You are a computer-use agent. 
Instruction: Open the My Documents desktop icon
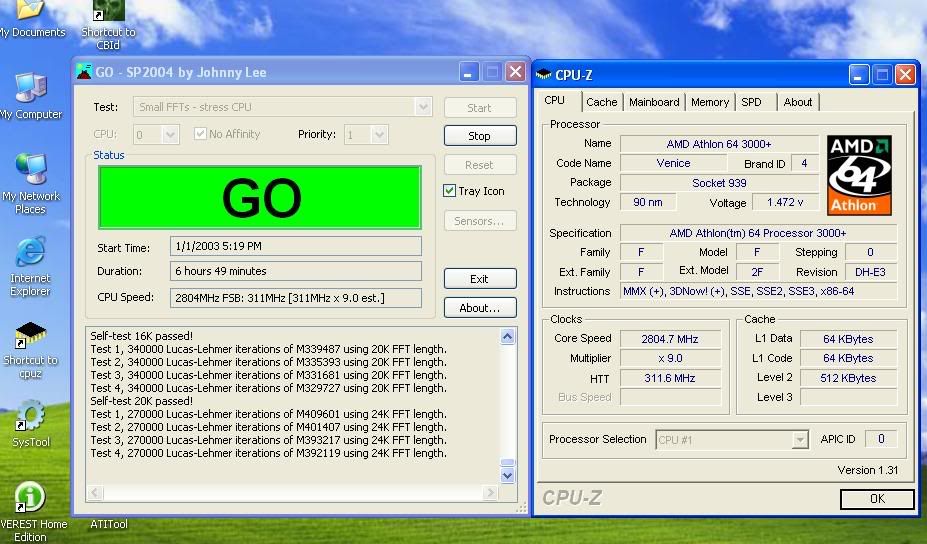tap(31, 18)
